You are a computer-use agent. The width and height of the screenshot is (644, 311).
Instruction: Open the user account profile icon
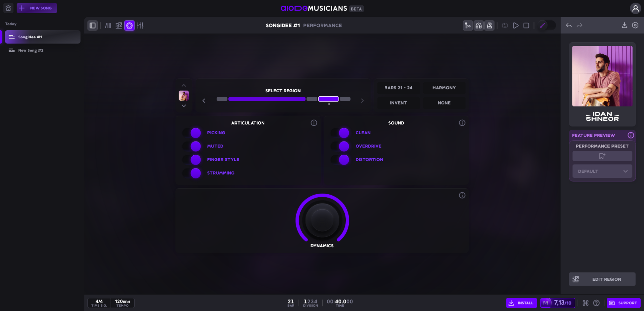(x=635, y=8)
